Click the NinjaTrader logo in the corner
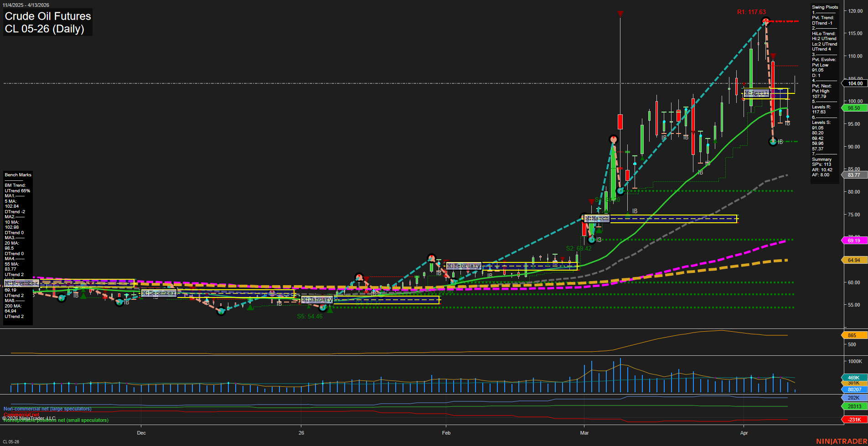Viewport: 868px width, 446px height. (x=842, y=441)
